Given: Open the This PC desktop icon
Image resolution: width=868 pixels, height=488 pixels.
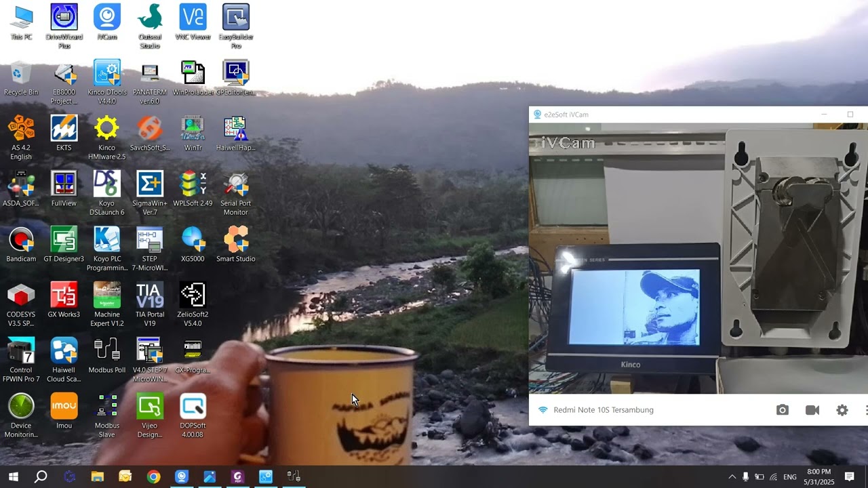Looking at the screenshot, I should pos(21,23).
